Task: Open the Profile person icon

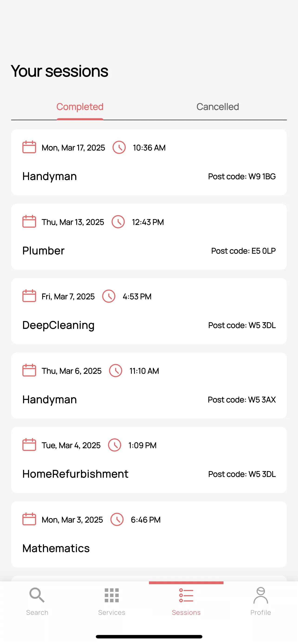Action: (x=260, y=595)
